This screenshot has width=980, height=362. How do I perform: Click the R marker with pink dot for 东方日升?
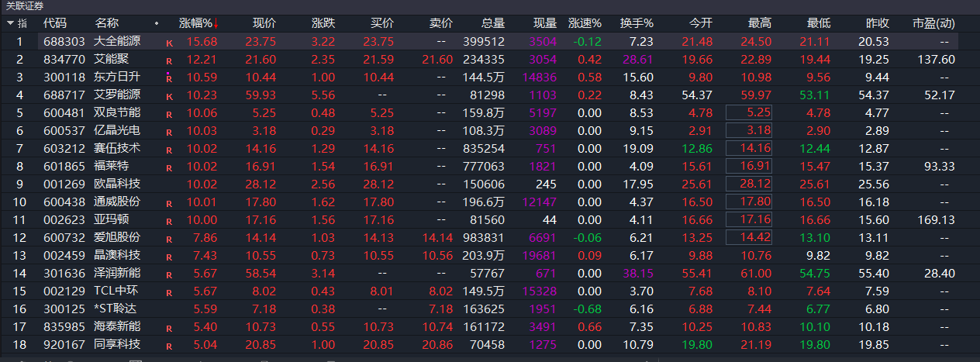coord(169,78)
